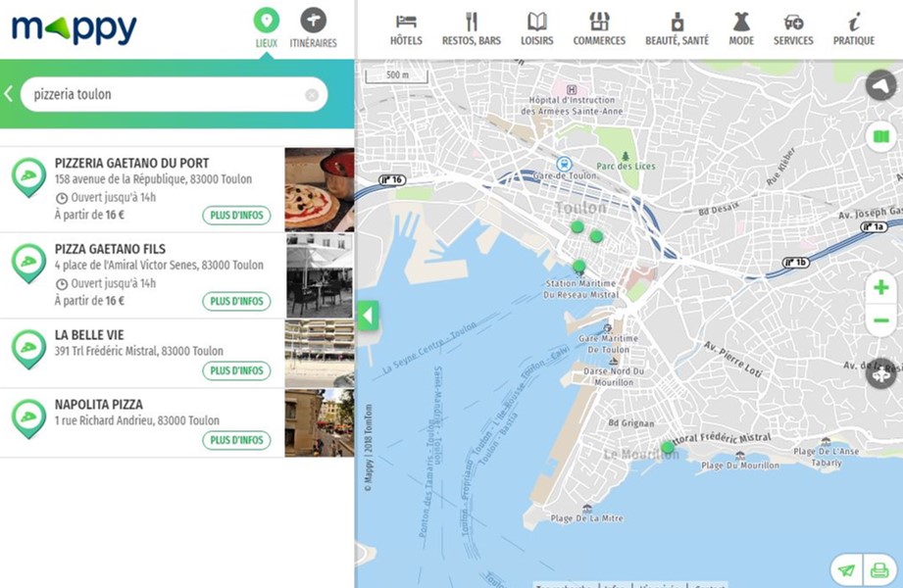This screenshot has height=588, width=903.
Task: Click the exit 1b road marker
Action: tap(796, 263)
